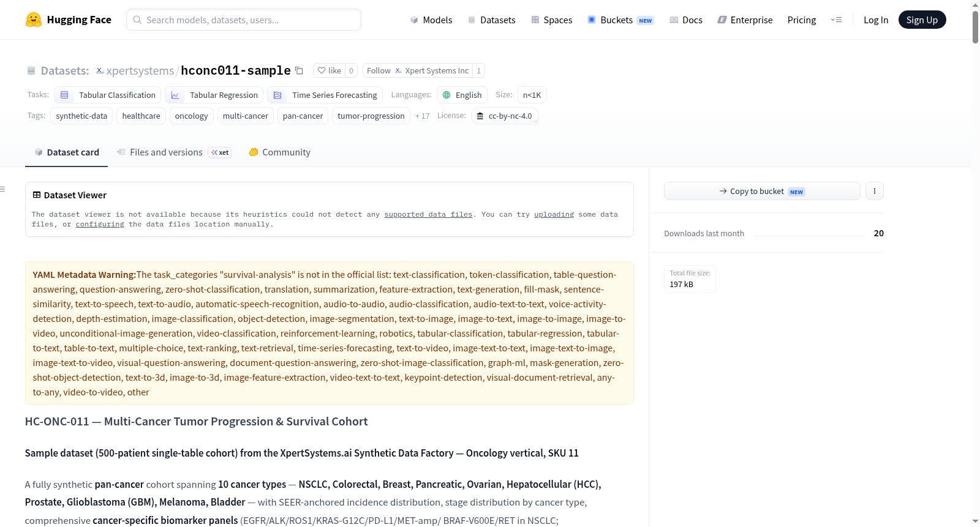Click the Tabular Regression task icon
This screenshot has height=527, width=980.
[x=175, y=95]
